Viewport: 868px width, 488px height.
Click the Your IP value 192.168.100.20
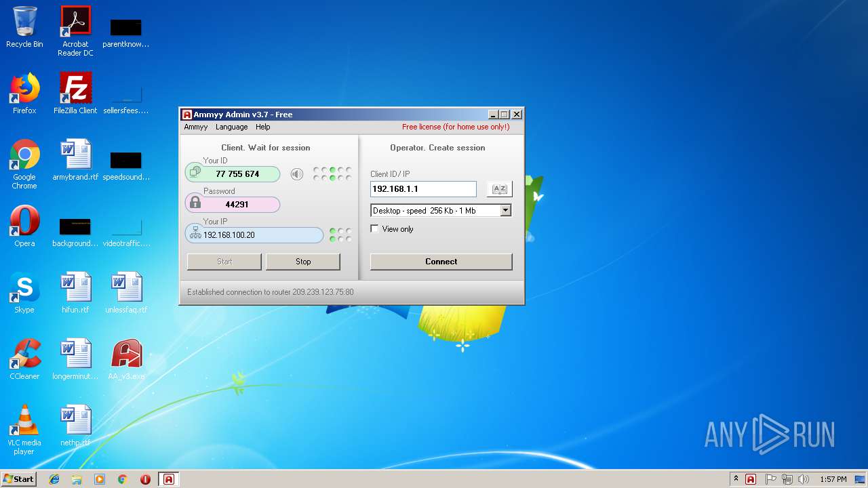[x=229, y=235]
